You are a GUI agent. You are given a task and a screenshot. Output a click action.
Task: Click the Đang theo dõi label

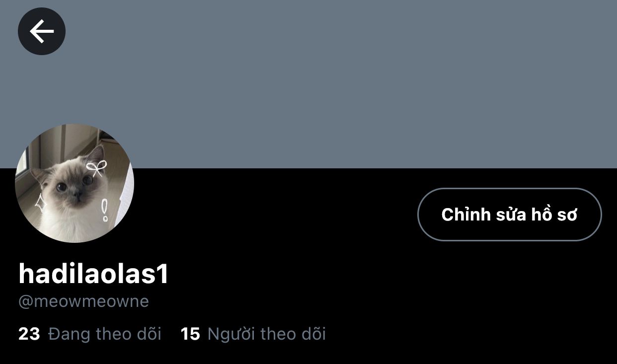click(105, 334)
